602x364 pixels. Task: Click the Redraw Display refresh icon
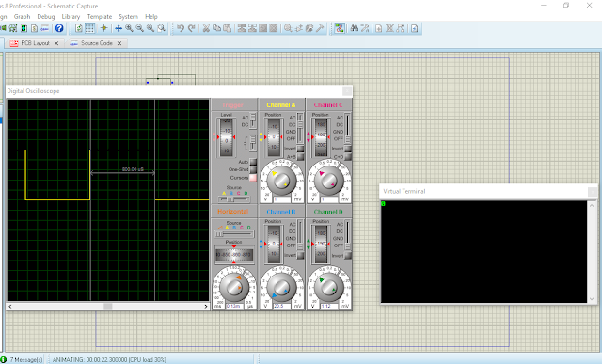tap(79, 28)
